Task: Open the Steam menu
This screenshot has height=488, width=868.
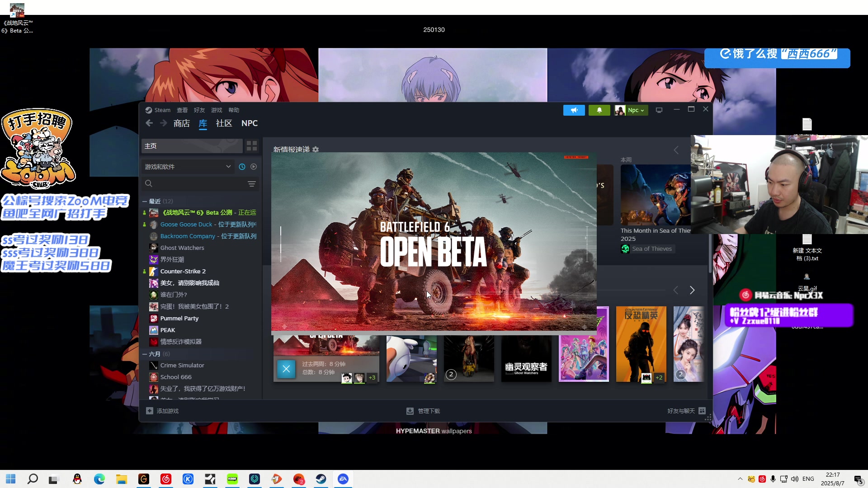Action: (158, 110)
